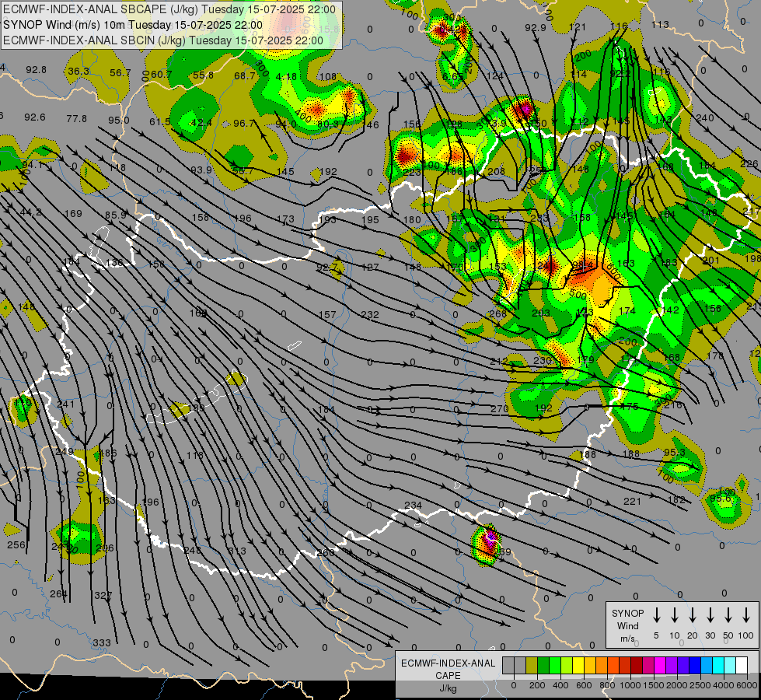Click the map value 85.9
Image resolution: width=761 pixels, height=700 pixels.
coord(116,215)
